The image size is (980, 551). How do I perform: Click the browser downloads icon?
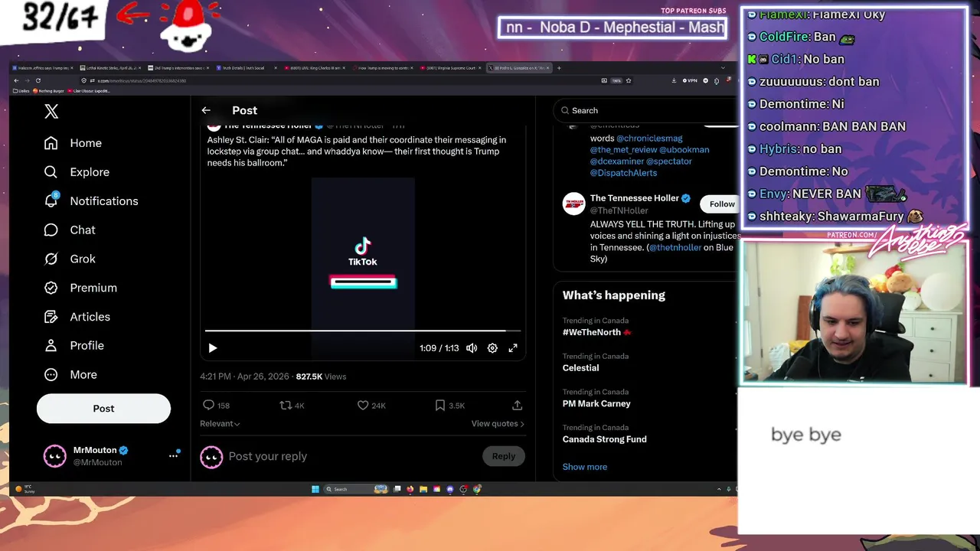point(674,80)
